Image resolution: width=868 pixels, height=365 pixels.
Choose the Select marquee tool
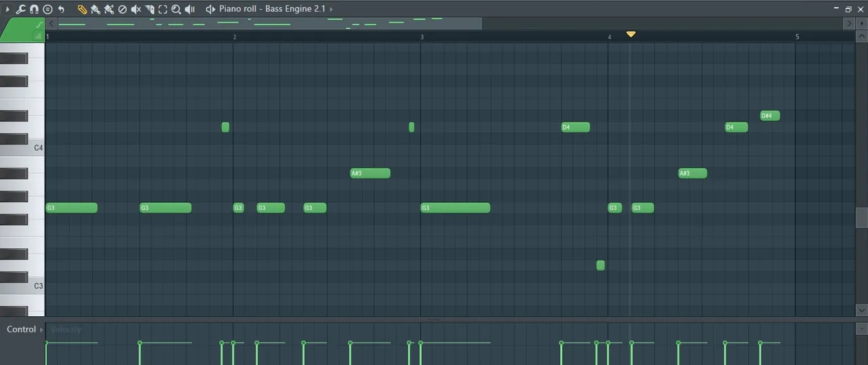pos(163,9)
